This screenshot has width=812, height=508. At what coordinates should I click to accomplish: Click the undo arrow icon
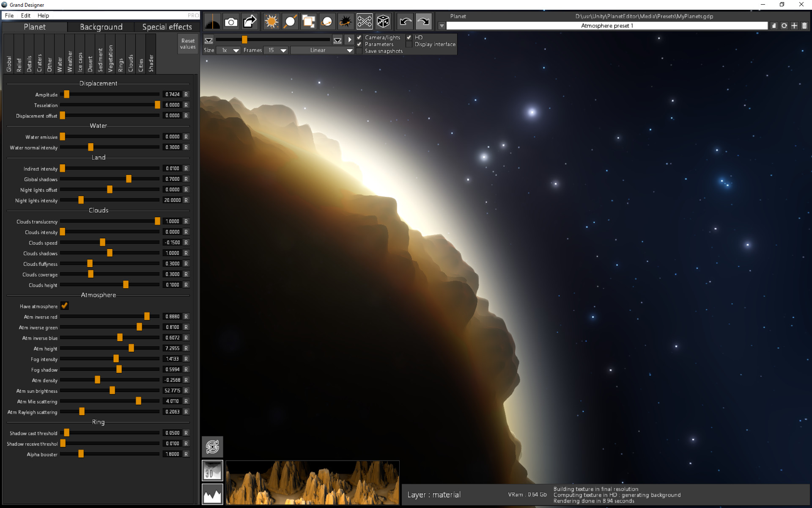(x=405, y=21)
